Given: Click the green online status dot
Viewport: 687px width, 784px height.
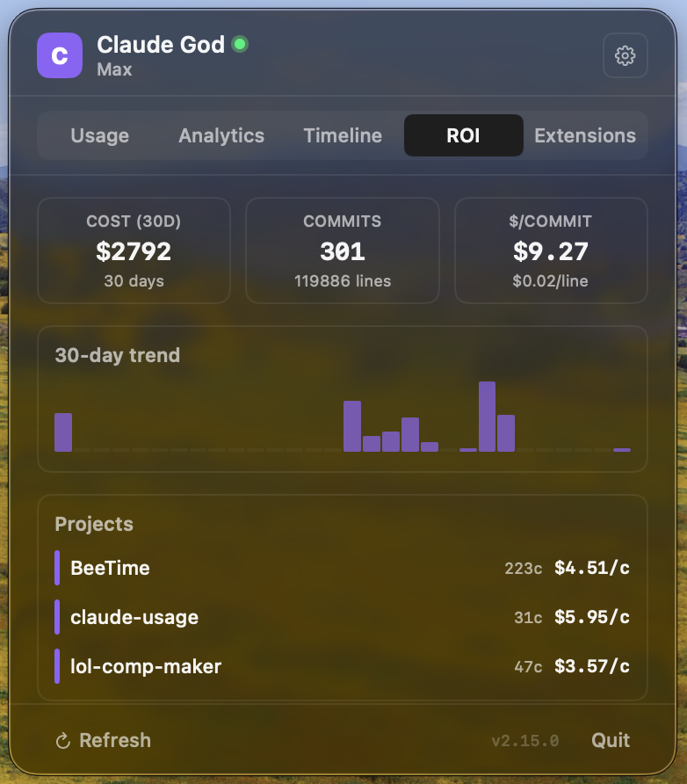Looking at the screenshot, I should [237, 42].
